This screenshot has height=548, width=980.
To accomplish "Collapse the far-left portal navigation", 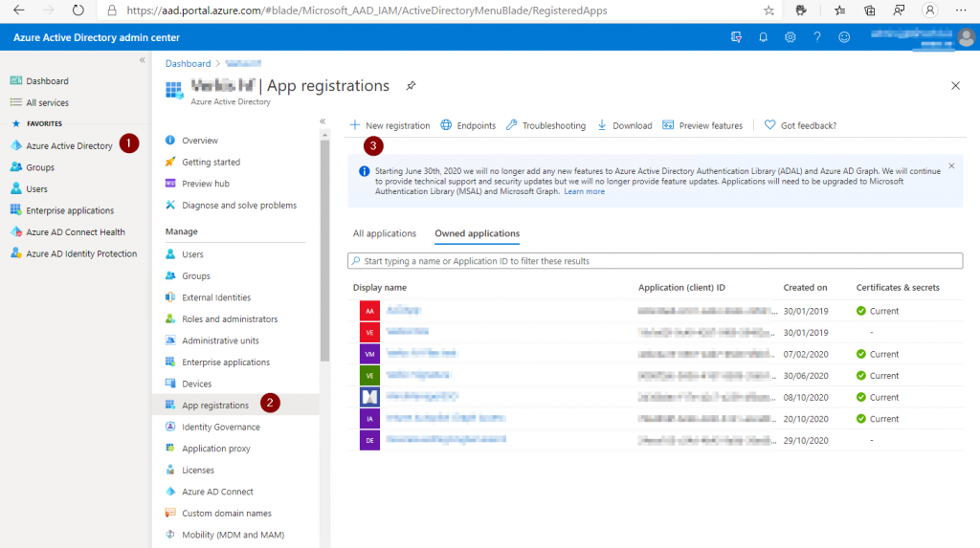I will pos(142,60).
